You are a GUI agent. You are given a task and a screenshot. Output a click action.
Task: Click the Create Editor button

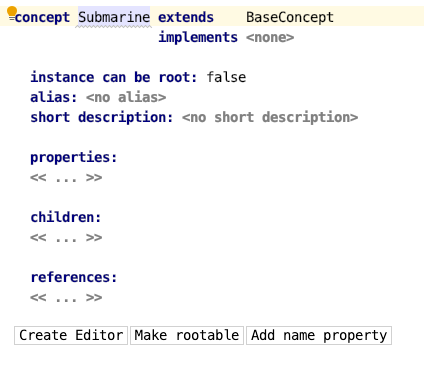pos(71,335)
